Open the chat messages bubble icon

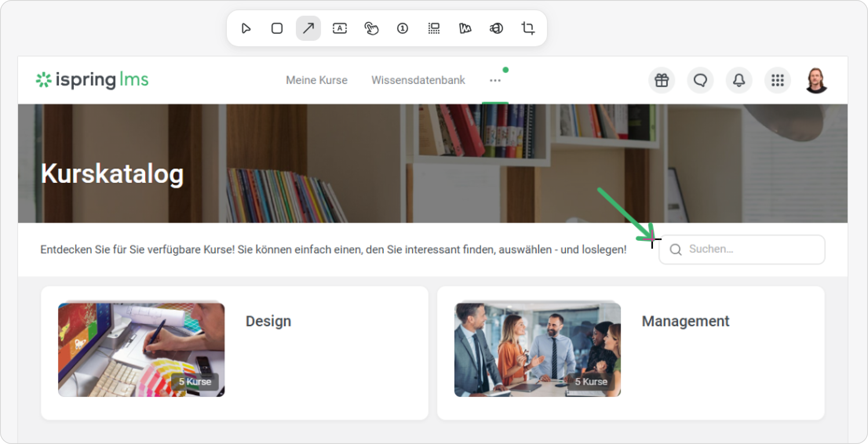[700, 80]
